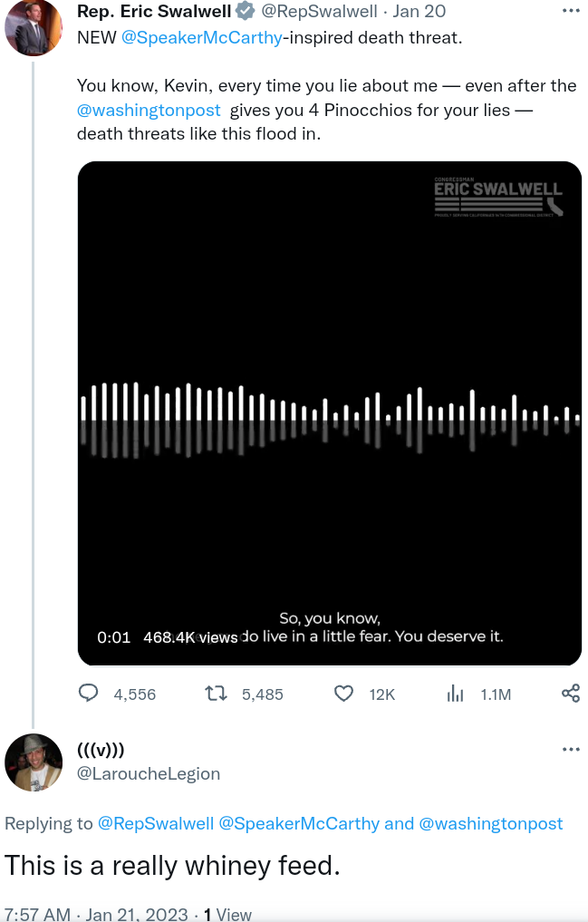Screen dimensions: 588x922
Task: Retweet Rep. Eric Swalwell's tweet
Action: (216, 694)
